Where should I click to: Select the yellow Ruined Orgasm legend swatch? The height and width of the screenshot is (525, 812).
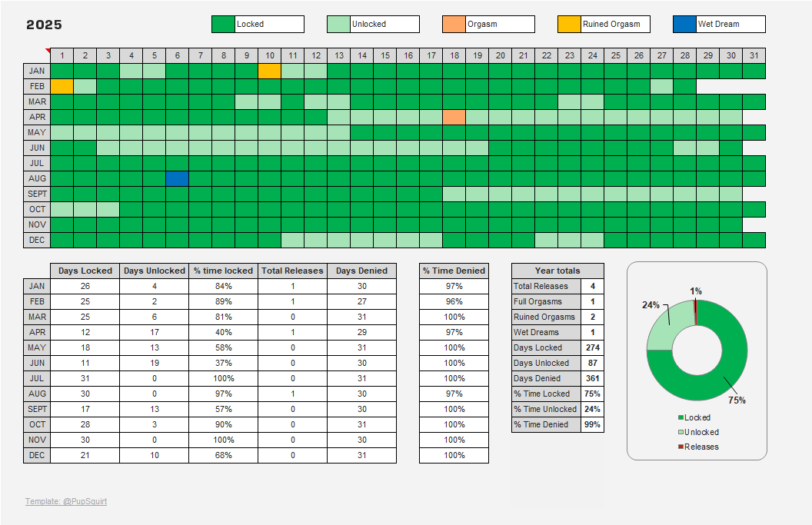(569, 25)
